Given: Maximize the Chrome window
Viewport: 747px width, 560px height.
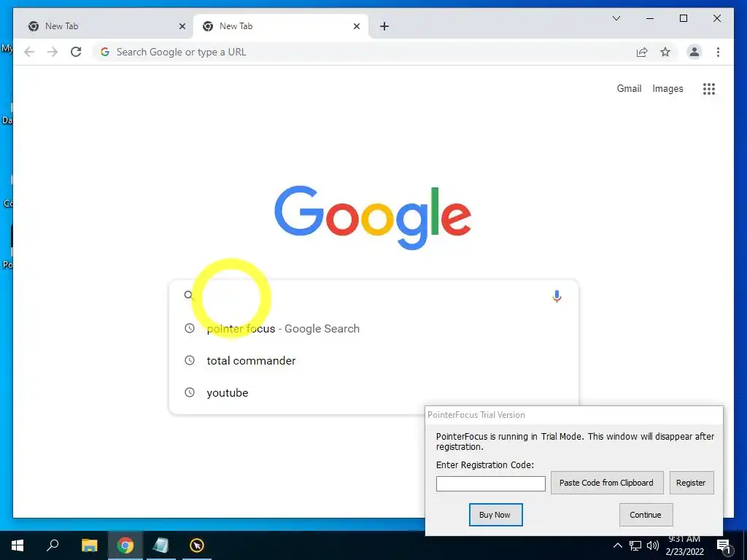Looking at the screenshot, I should pos(683,18).
